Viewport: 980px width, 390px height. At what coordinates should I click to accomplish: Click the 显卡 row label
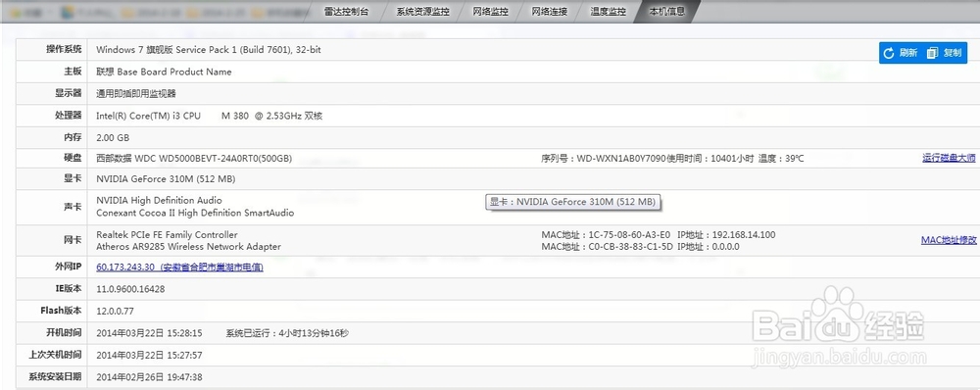point(73,178)
